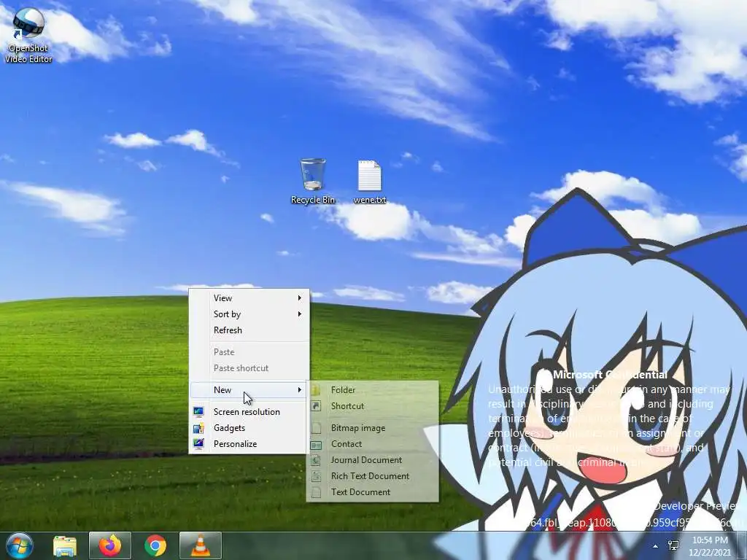747x560 pixels.
Task: Click the arrow beside New
Action: click(x=300, y=390)
